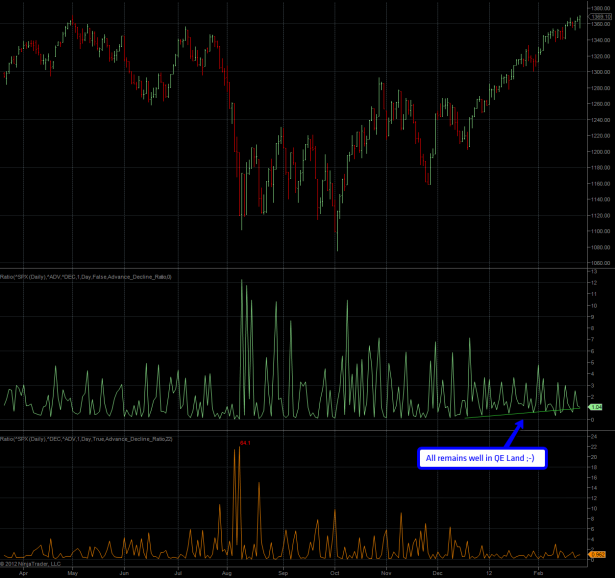Click the Aug label on time axis
This screenshot has width=615, height=578.
(x=227, y=573)
